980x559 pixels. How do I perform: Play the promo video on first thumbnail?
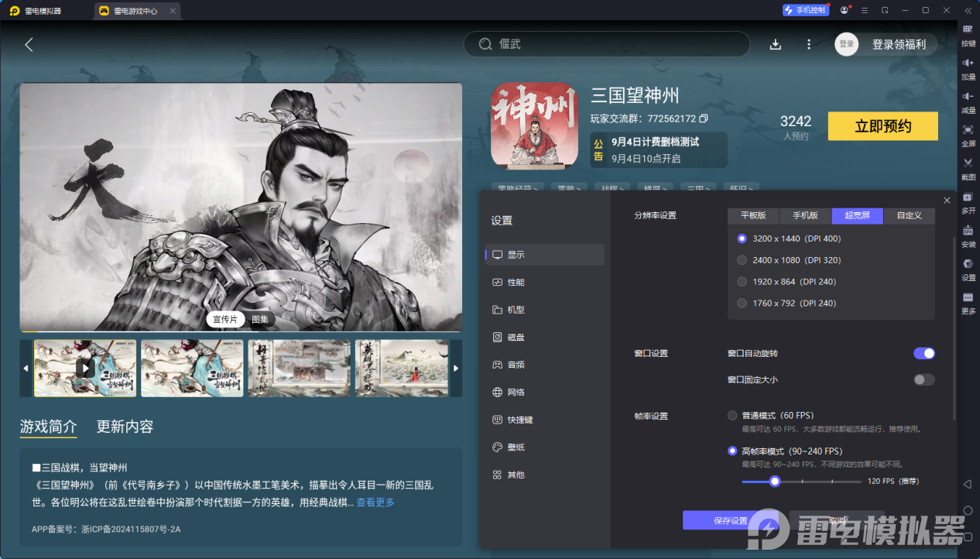(85, 368)
